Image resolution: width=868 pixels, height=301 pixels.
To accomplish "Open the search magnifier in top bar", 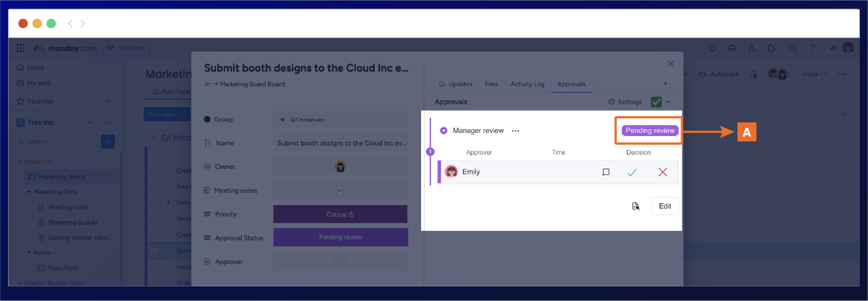I will click(x=793, y=48).
